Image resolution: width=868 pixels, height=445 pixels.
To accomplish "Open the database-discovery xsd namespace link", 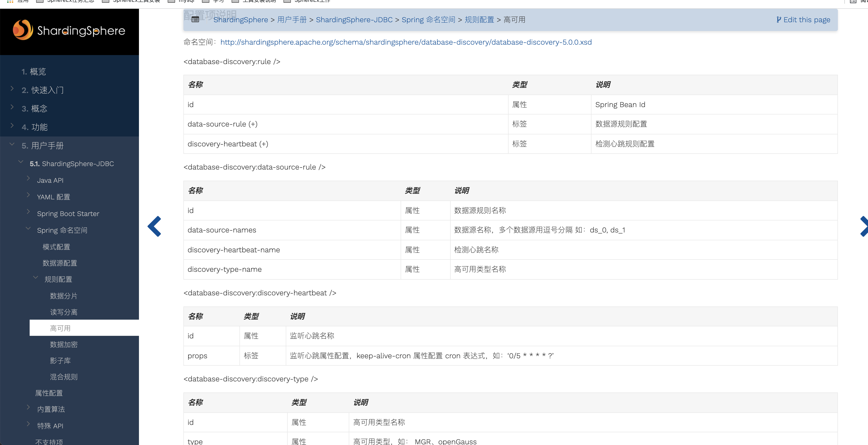I will [406, 42].
